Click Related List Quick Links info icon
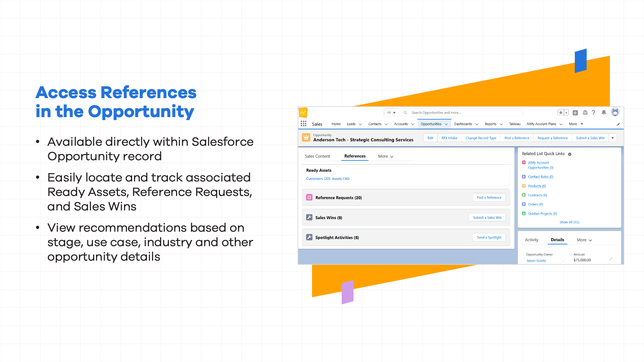The height and width of the screenshot is (362, 644). point(570,154)
